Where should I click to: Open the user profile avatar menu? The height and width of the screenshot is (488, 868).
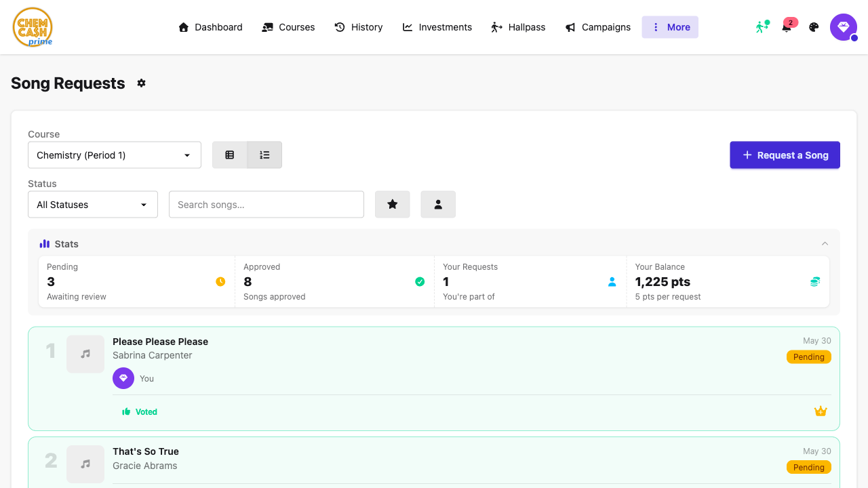click(x=844, y=27)
